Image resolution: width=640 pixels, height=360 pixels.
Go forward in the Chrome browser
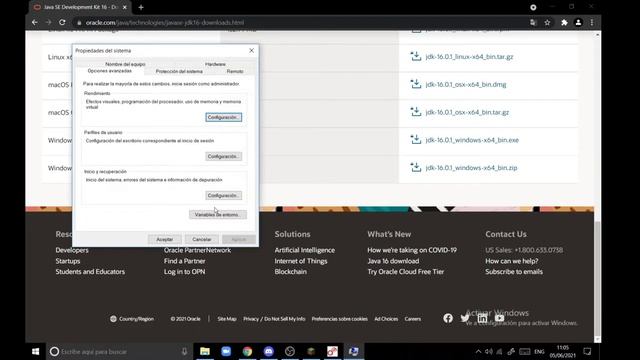tap(48, 22)
